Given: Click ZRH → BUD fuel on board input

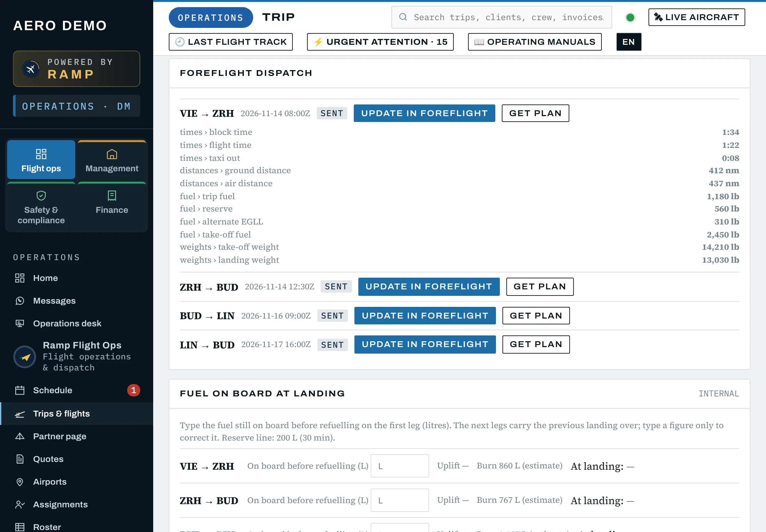Looking at the screenshot, I should pyautogui.click(x=400, y=500).
